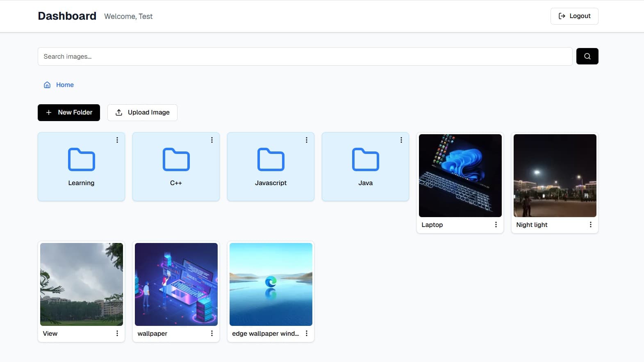Click the Logout button
644x362 pixels.
[574, 16]
